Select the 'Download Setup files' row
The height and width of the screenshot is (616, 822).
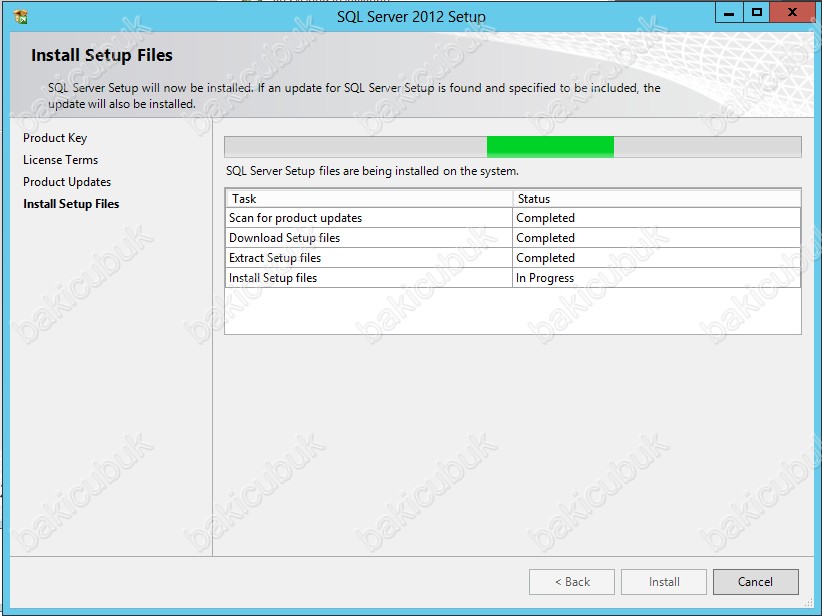(x=513, y=237)
